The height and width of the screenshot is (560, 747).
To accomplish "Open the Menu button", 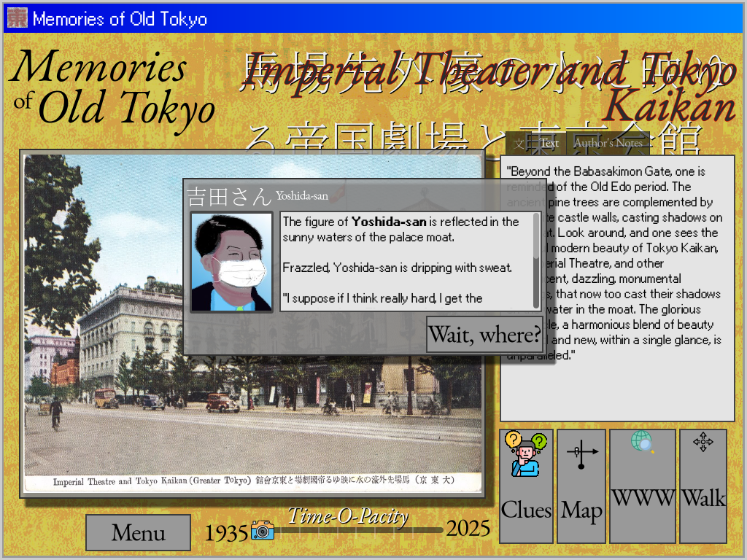I will [138, 532].
